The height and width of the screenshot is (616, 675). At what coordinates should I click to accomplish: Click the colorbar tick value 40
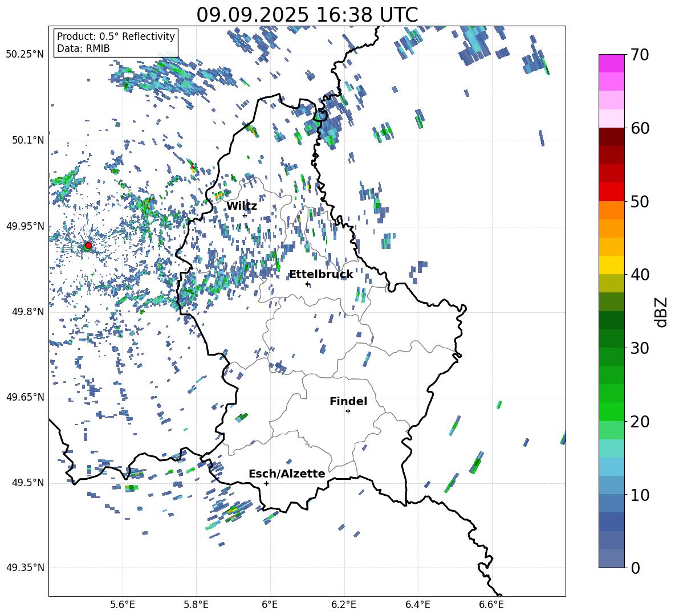pyautogui.click(x=640, y=275)
